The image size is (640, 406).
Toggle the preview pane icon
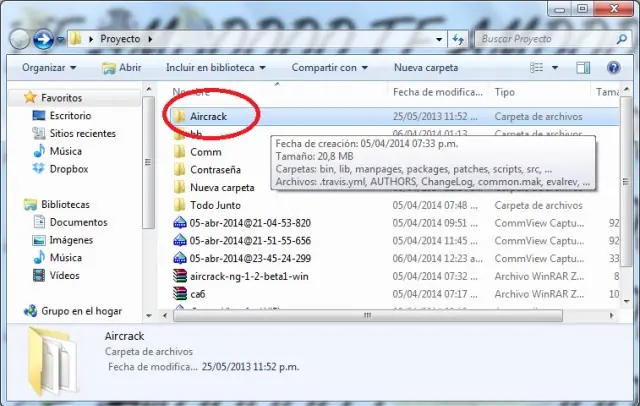[583, 68]
